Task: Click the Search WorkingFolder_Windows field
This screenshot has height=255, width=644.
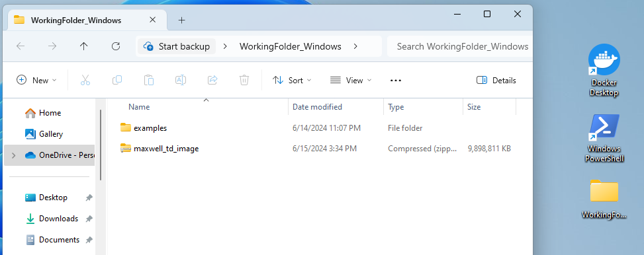Action: 460,46
